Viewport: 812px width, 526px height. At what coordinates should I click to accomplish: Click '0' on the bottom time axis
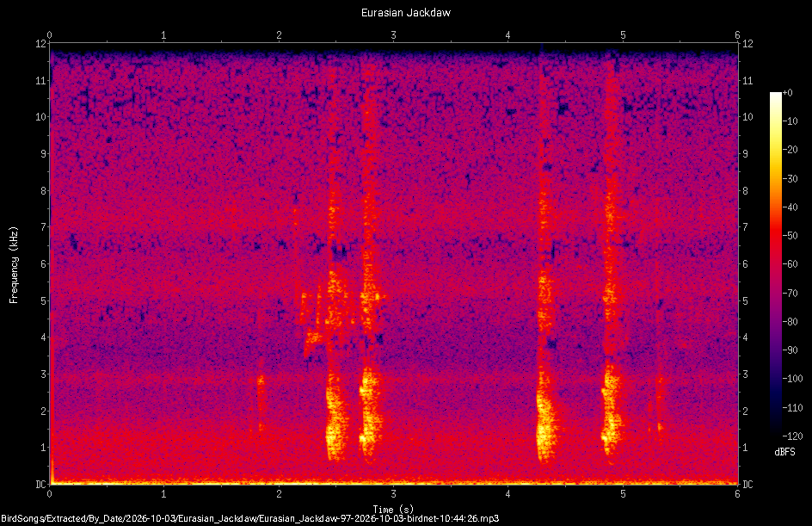click(x=49, y=494)
